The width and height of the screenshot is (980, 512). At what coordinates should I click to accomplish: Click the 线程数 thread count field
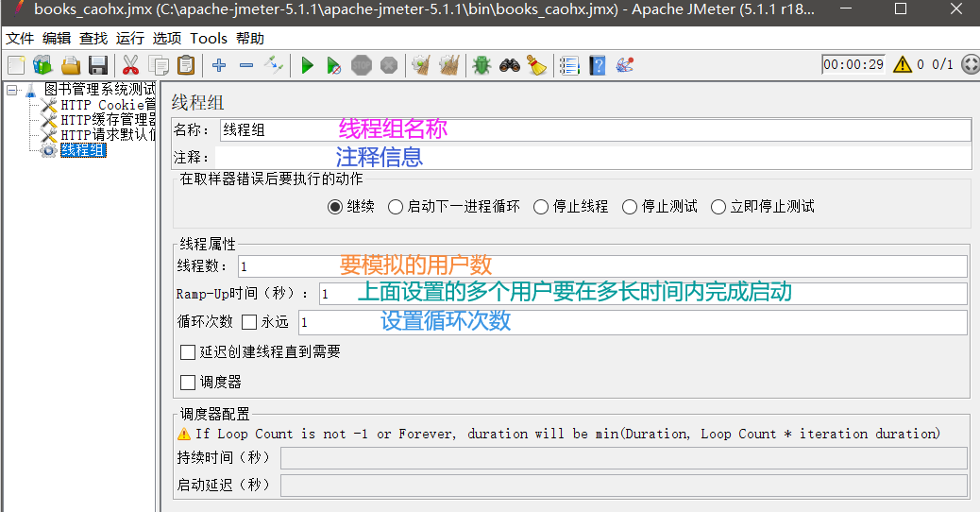coord(602,266)
